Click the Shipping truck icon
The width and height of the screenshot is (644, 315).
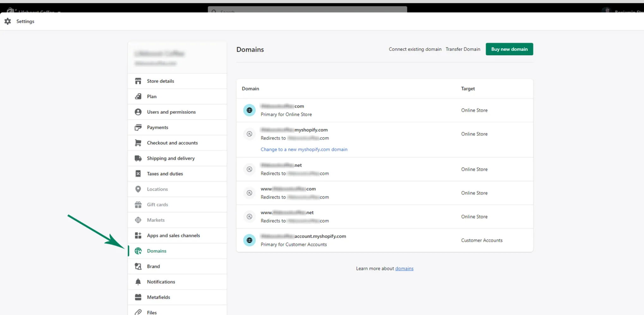(x=138, y=158)
